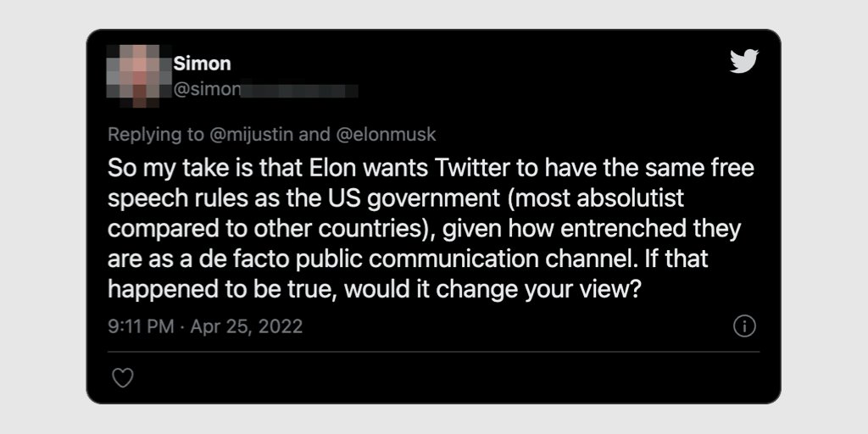Click the "Replying to" label
The image size is (868, 434).
click(156, 134)
